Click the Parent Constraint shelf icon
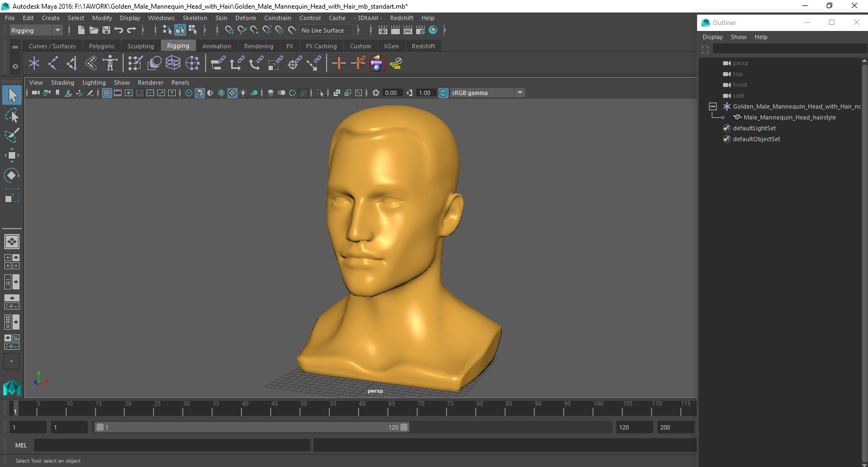The height and width of the screenshot is (467, 868). (218, 64)
